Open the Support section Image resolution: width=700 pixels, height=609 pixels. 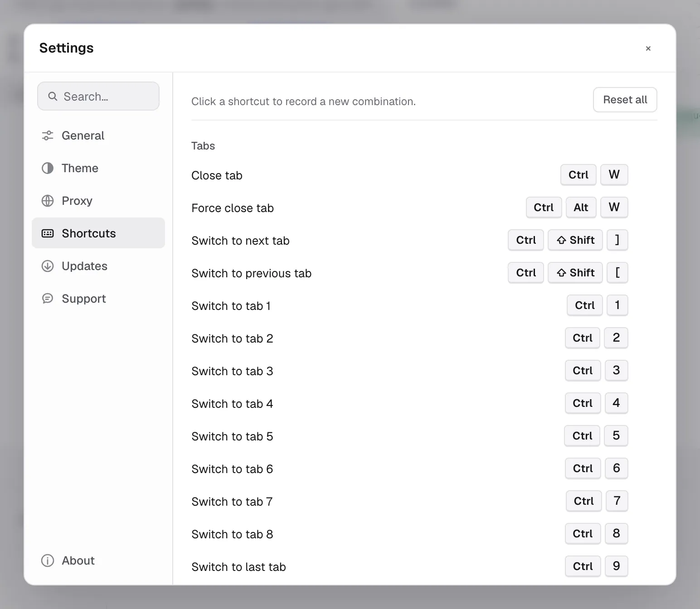point(98,299)
